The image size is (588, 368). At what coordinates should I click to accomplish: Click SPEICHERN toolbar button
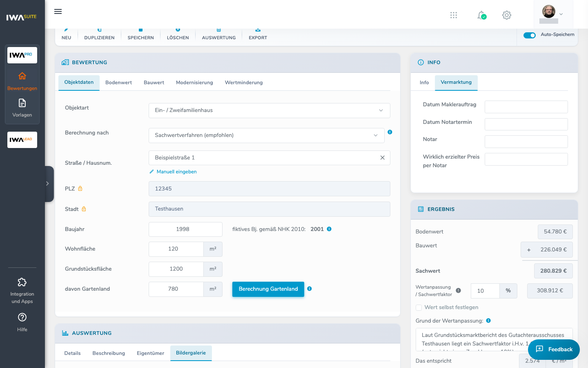point(140,35)
